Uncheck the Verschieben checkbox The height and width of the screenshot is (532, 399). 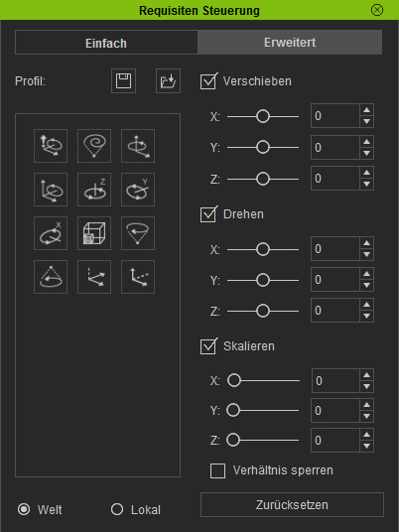[208, 81]
